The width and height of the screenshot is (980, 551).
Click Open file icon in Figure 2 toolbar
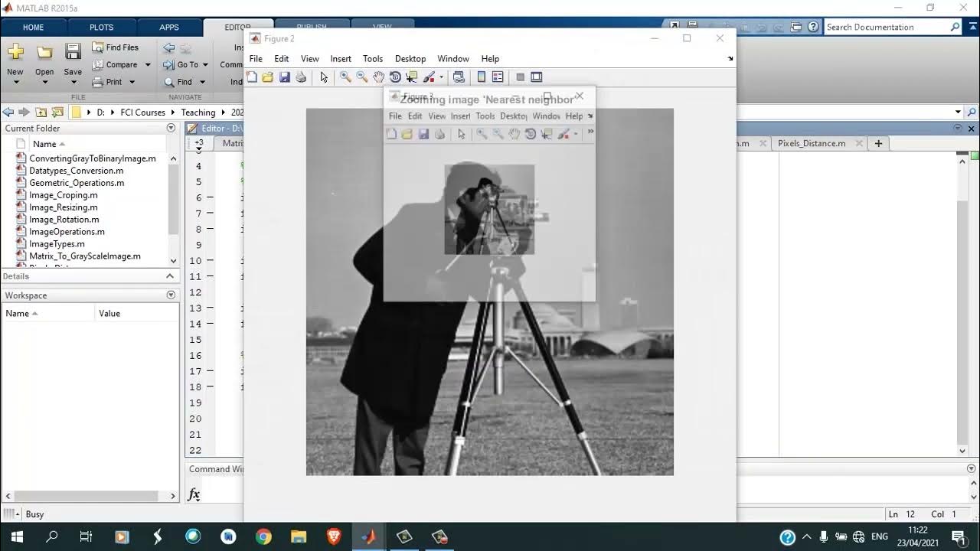pyautogui.click(x=267, y=77)
